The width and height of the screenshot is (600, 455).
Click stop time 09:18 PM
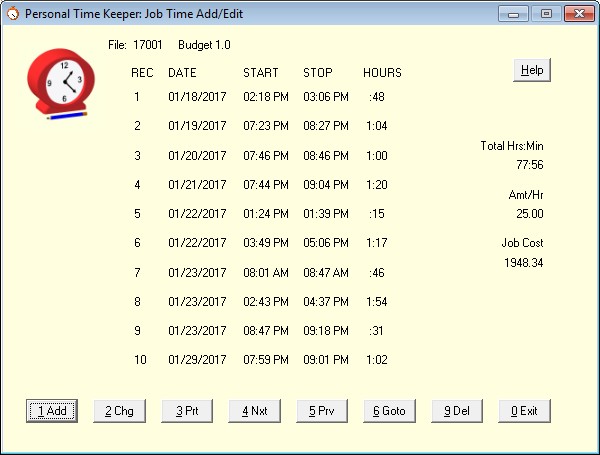click(326, 331)
